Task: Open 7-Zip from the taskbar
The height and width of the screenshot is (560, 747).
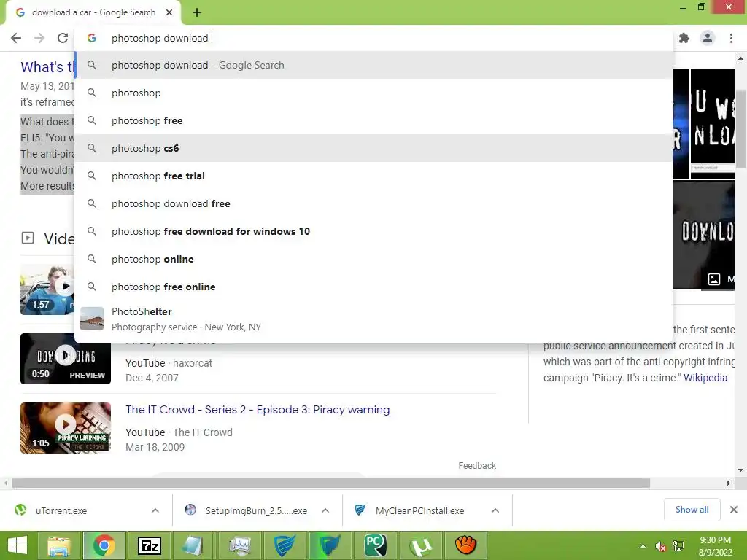Action: click(x=149, y=545)
